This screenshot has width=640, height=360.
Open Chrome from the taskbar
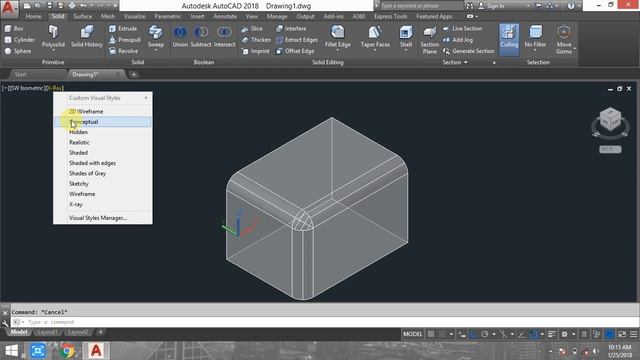point(67,351)
